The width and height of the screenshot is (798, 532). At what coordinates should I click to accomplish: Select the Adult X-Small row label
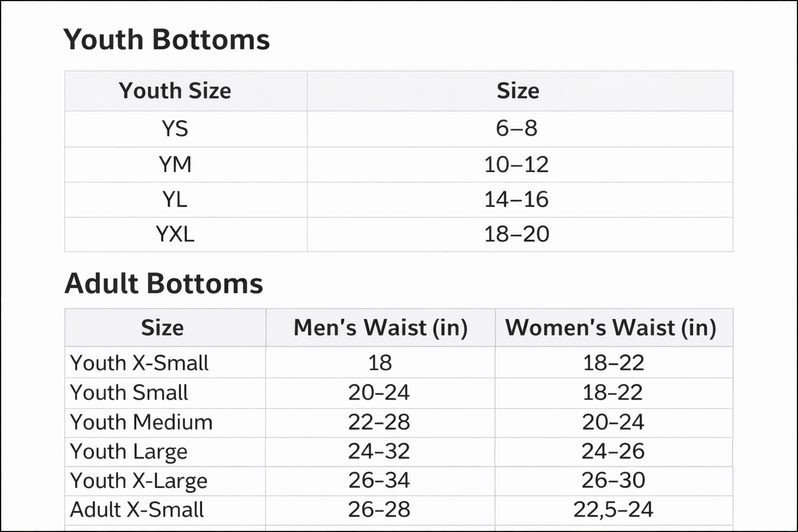click(137, 510)
